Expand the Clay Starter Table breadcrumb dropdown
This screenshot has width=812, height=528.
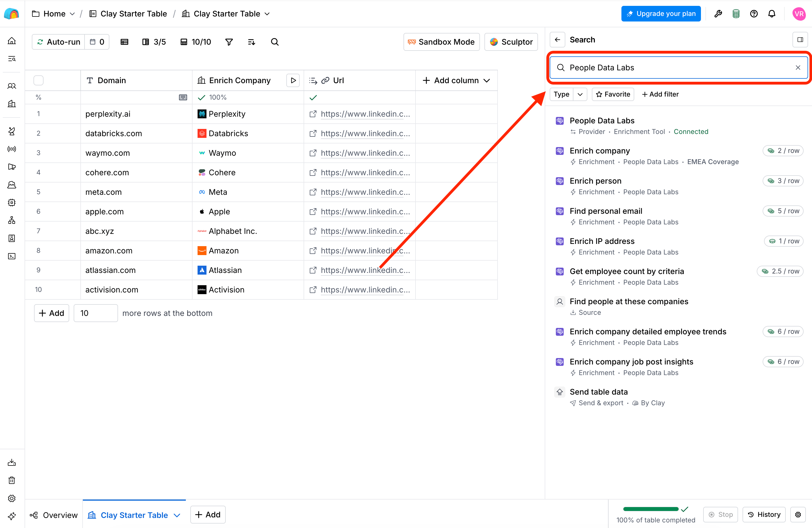267,14
